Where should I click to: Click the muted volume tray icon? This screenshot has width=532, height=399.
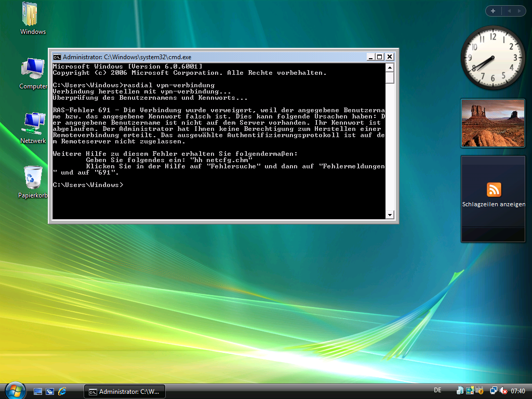[x=503, y=391]
